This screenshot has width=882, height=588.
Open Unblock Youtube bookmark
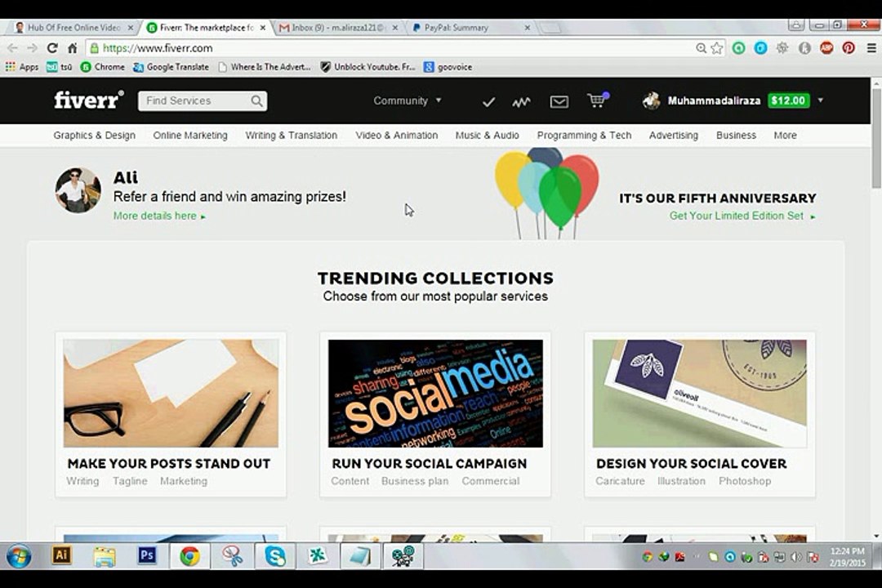(367, 67)
